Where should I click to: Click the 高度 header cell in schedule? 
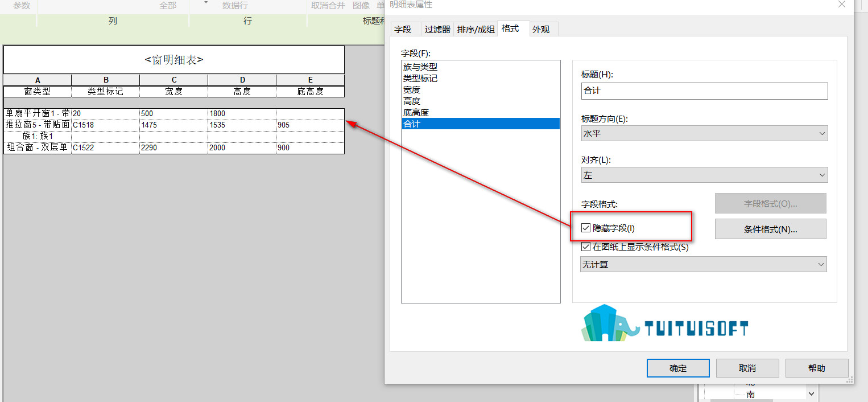pyautogui.click(x=242, y=91)
